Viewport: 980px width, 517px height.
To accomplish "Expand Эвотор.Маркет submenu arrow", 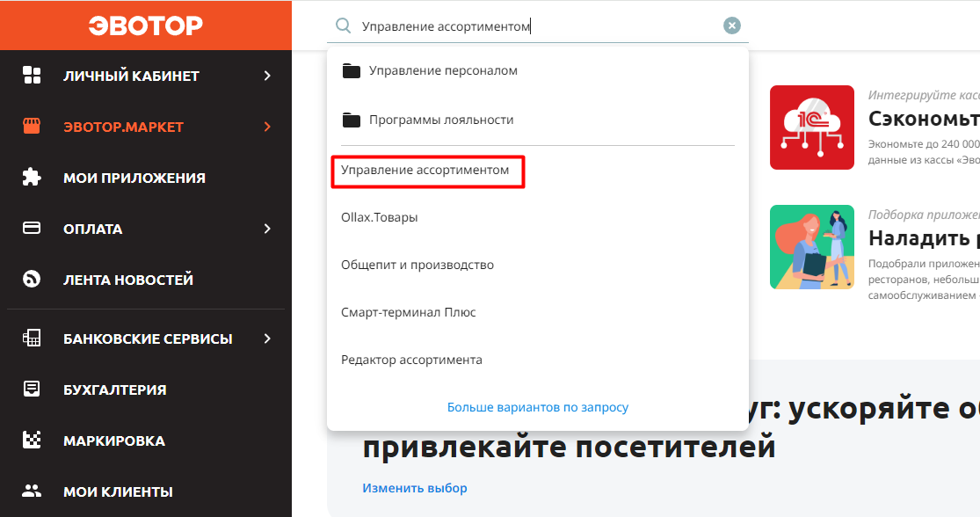I will click(x=267, y=127).
